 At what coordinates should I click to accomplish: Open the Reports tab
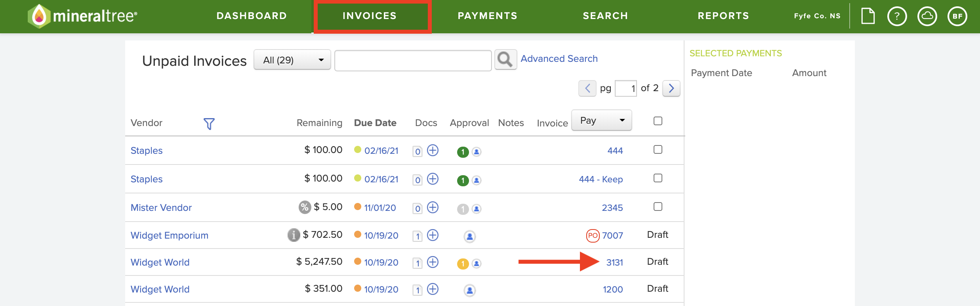[723, 16]
